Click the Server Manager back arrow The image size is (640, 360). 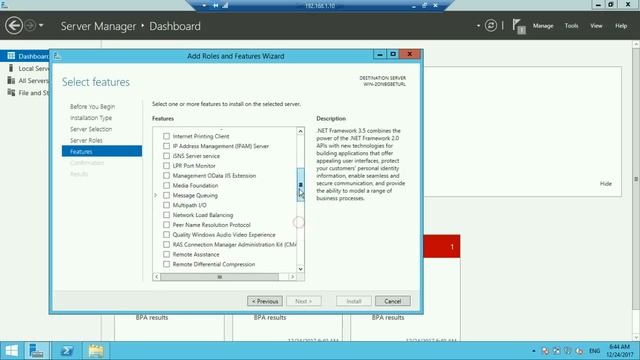[x=14, y=26]
